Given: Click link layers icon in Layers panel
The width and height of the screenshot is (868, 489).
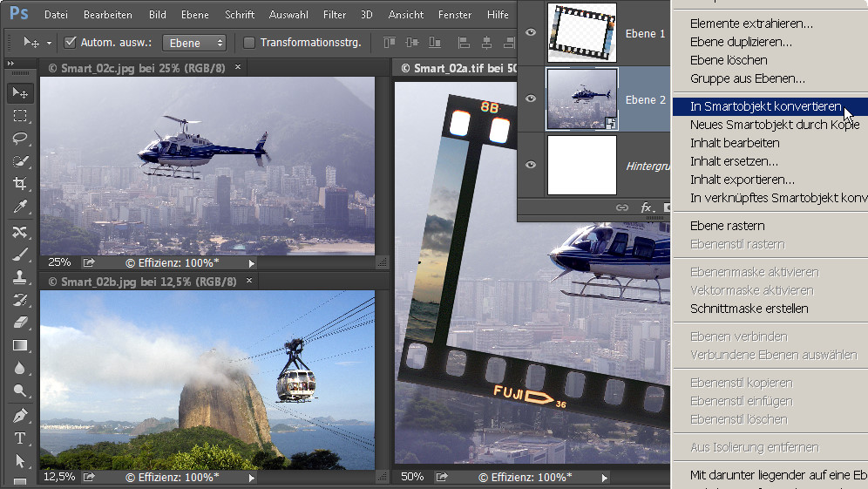Looking at the screenshot, I should [622, 207].
